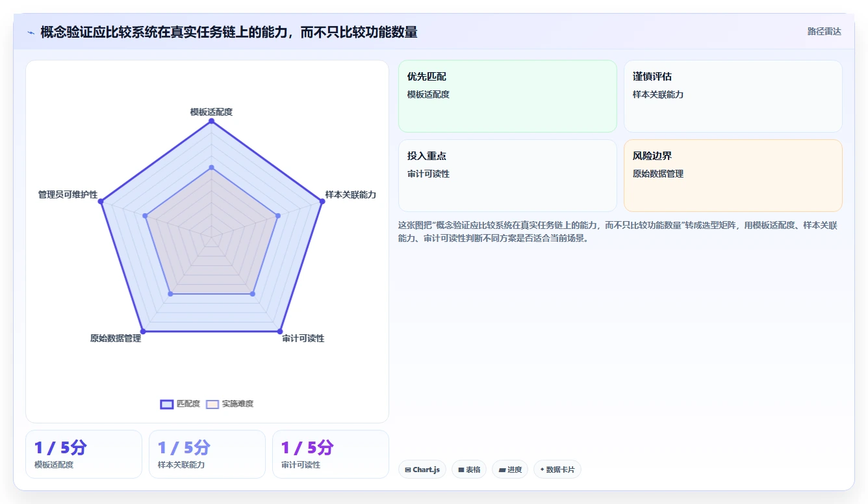This screenshot has width=868, height=504.
Task: Toggle the 匹配度 legend swatch
Action: click(167, 404)
